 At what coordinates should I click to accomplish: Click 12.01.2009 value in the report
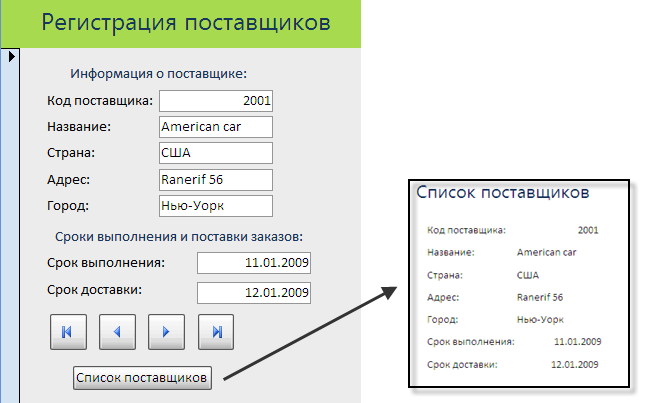pyautogui.click(x=575, y=364)
